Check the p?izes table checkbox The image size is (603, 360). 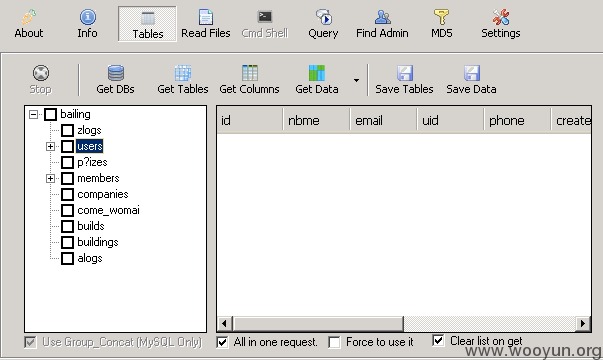67,162
